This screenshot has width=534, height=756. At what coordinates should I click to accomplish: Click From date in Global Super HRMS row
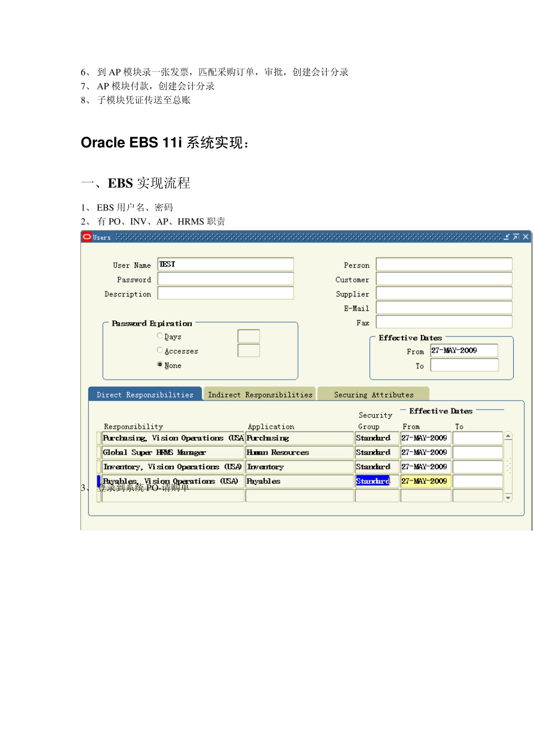tap(426, 452)
